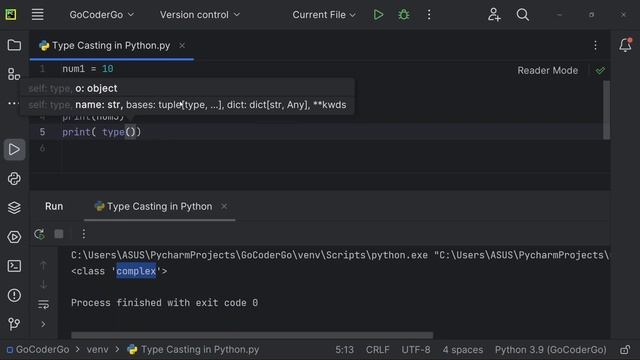
Task: Click the run console horizontal scrollbar
Action: (252, 335)
